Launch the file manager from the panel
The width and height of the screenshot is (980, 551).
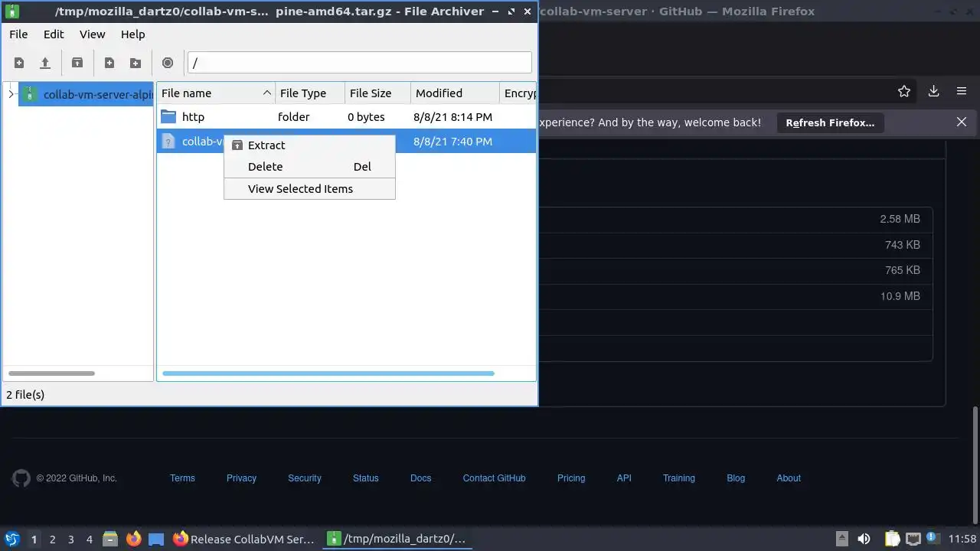coord(110,539)
